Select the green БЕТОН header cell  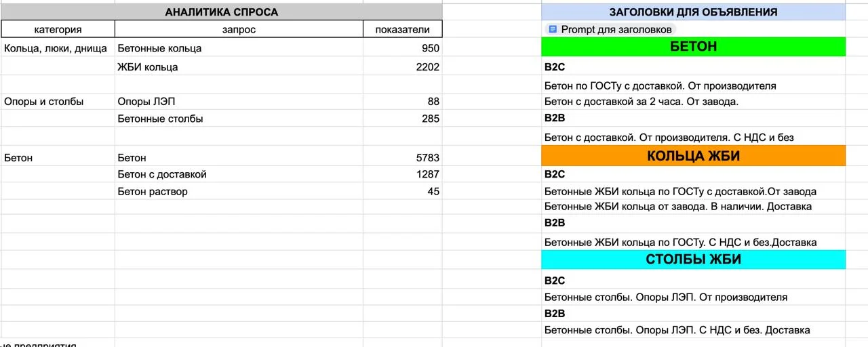tap(693, 47)
